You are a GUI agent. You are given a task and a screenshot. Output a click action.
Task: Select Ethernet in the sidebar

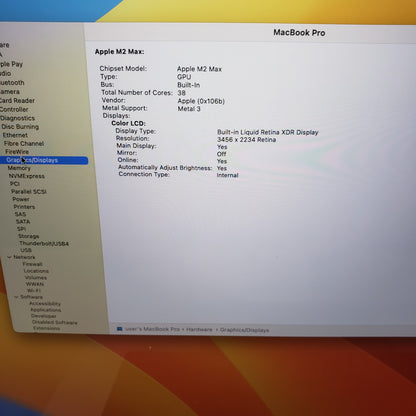tap(15, 135)
